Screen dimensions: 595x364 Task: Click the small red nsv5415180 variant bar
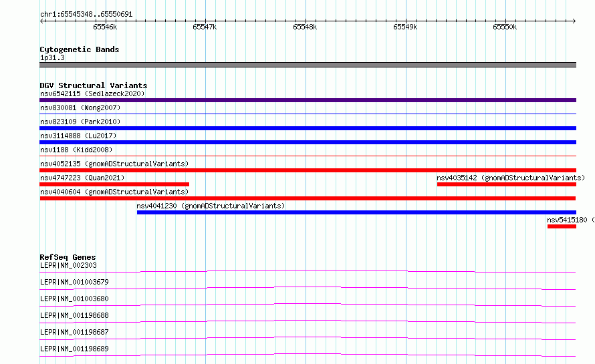tap(562, 226)
